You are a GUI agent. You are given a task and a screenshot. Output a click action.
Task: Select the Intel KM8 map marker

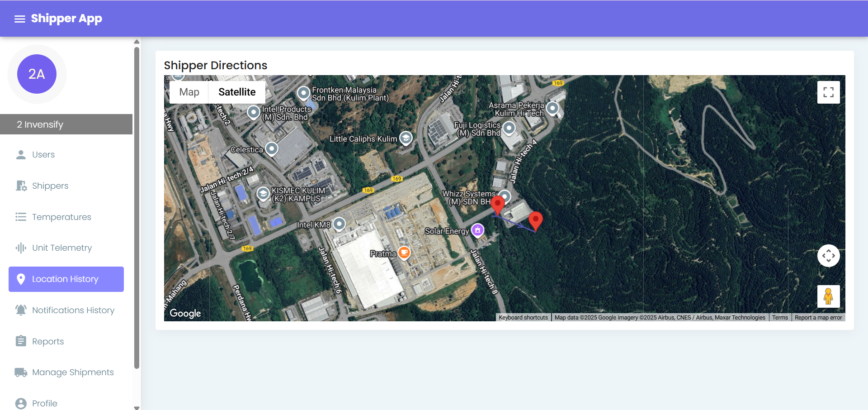click(339, 224)
